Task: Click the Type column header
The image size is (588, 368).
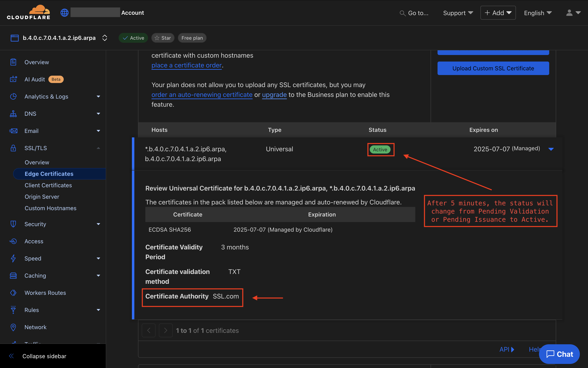Action: coord(275,130)
